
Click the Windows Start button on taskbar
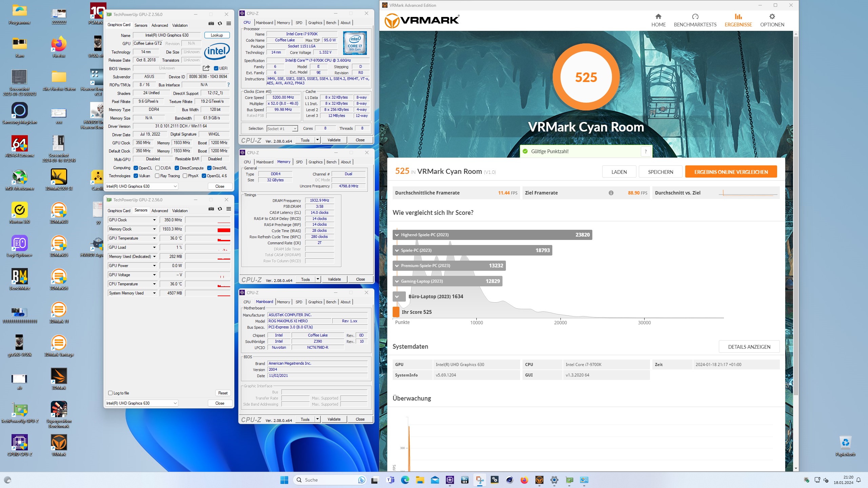tap(284, 480)
